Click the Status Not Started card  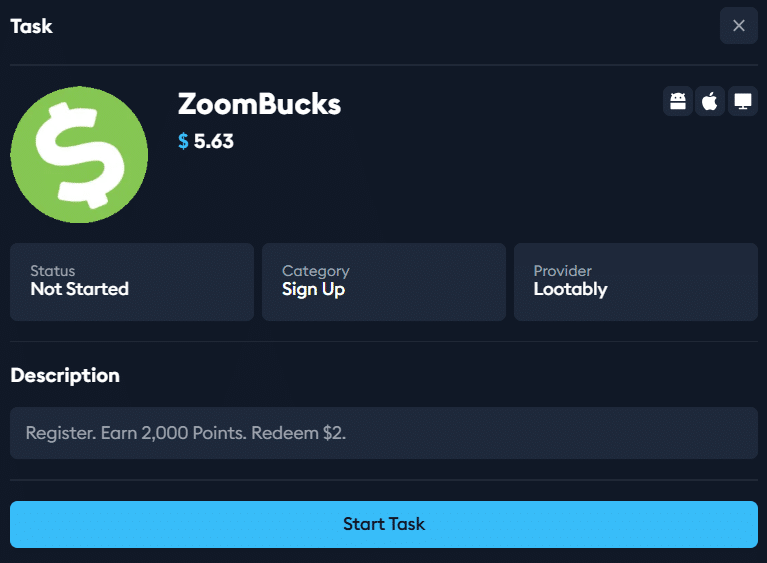[132, 282]
